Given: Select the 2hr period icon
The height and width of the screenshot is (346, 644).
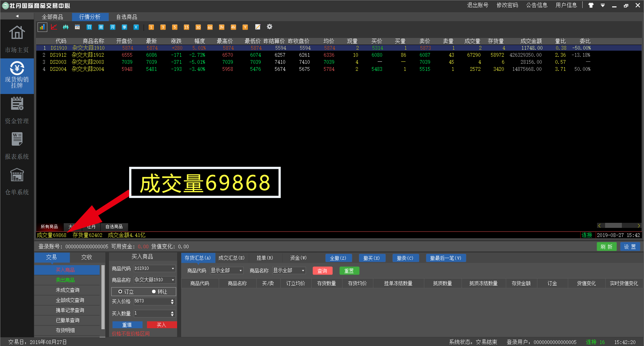Looking at the screenshot, I should tap(222, 27).
